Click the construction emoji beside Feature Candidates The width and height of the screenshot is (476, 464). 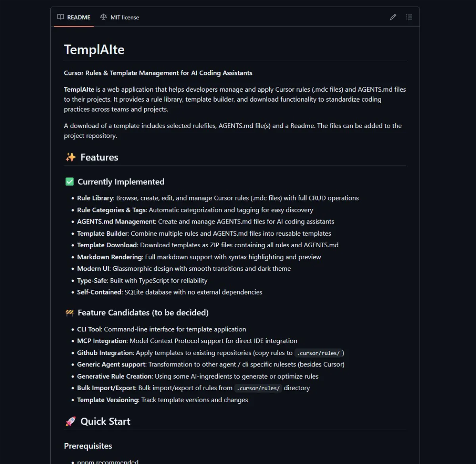click(x=69, y=312)
